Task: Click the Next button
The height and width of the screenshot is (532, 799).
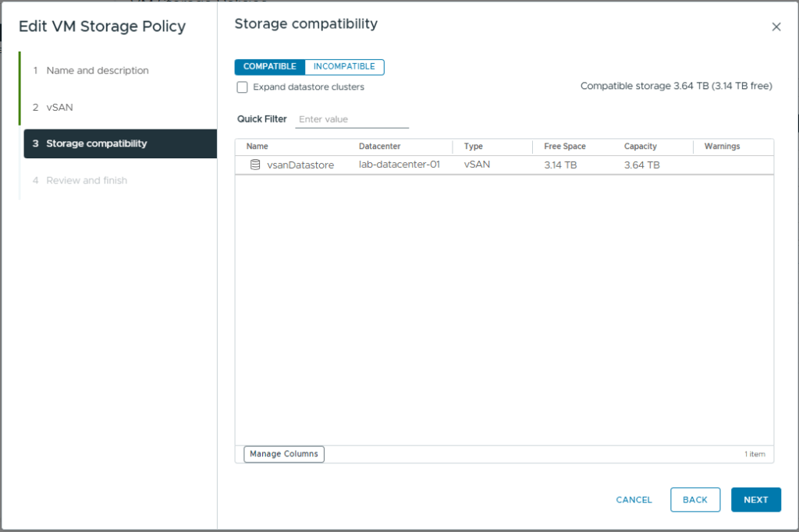Action: [x=755, y=500]
